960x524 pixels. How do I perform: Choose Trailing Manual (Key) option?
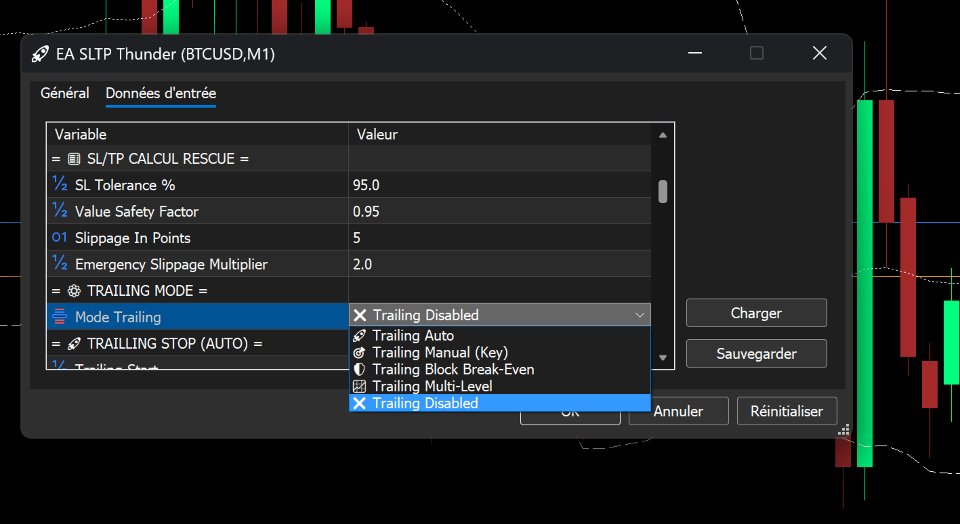pyautogui.click(x=500, y=353)
